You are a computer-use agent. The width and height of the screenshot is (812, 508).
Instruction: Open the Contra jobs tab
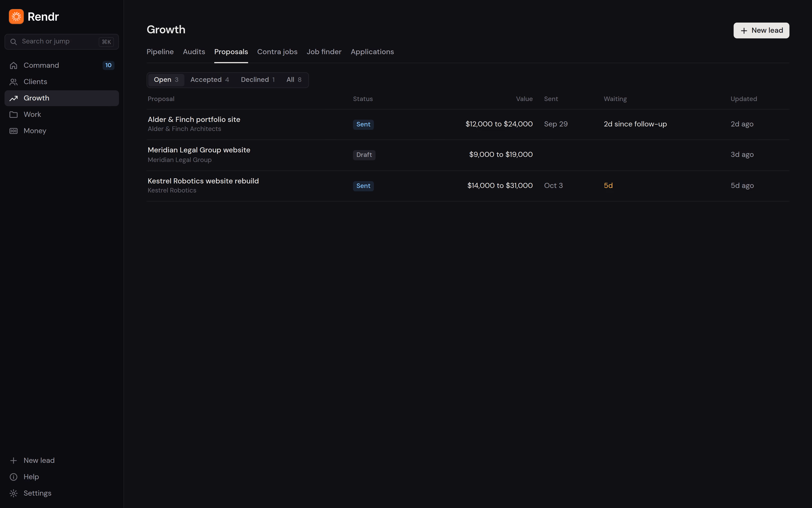point(277,52)
